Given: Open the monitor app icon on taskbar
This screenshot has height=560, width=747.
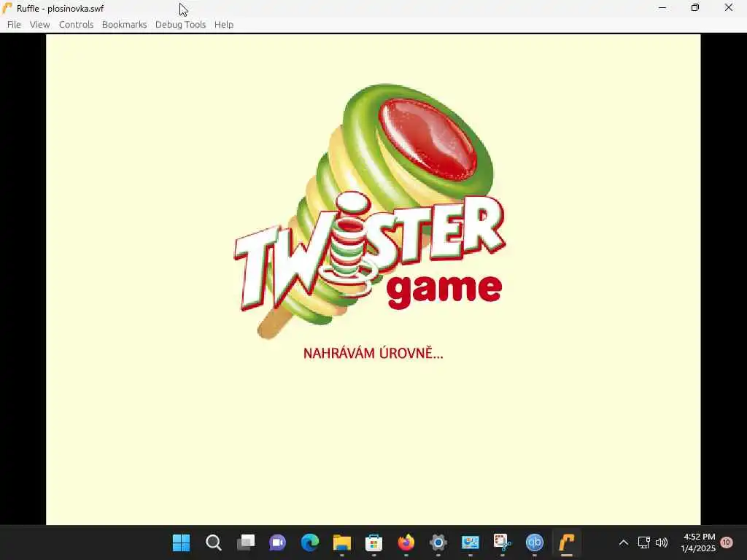Looking at the screenshot, I should point(471,542).
